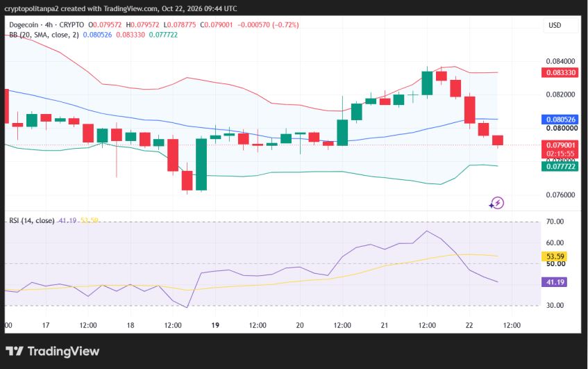Click the date label 19 on time axis
The height and width of the screenshot is (369, 588).
215,325
